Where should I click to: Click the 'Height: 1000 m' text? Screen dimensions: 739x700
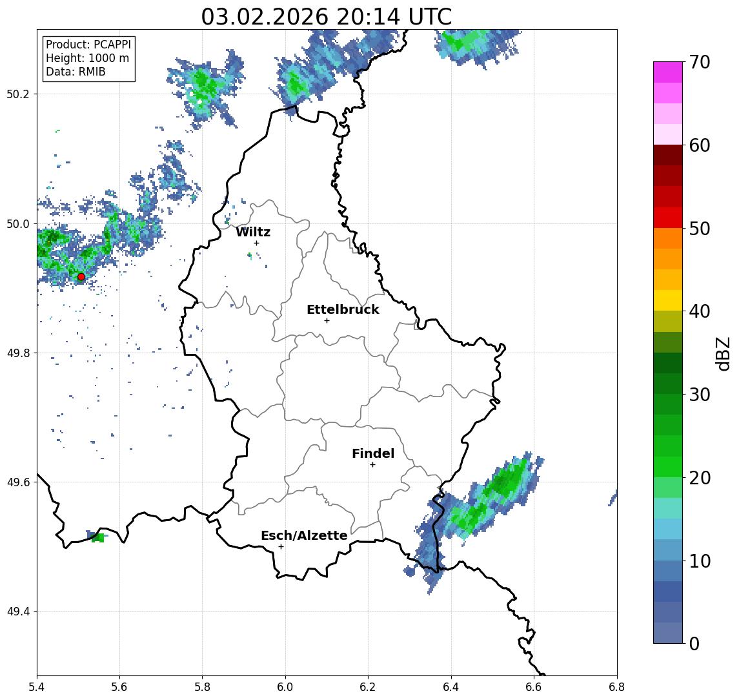point(87,58)
